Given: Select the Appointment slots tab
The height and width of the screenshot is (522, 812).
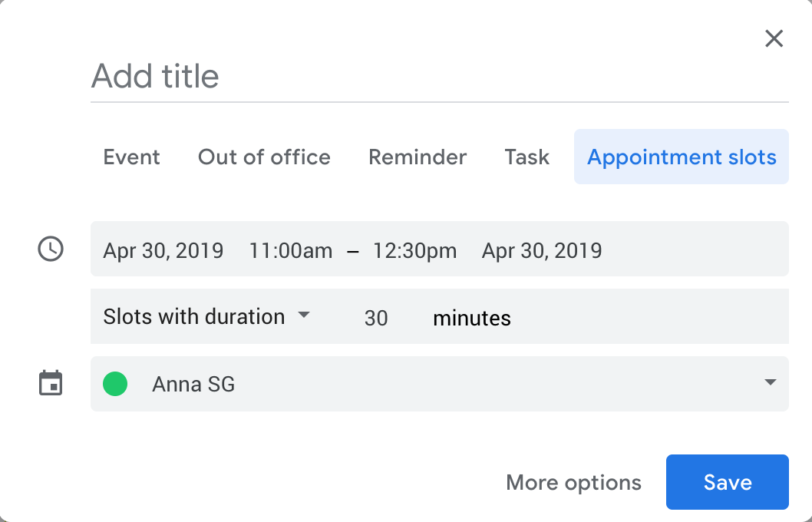Looking at the screenshot, I should click(682, 157).
